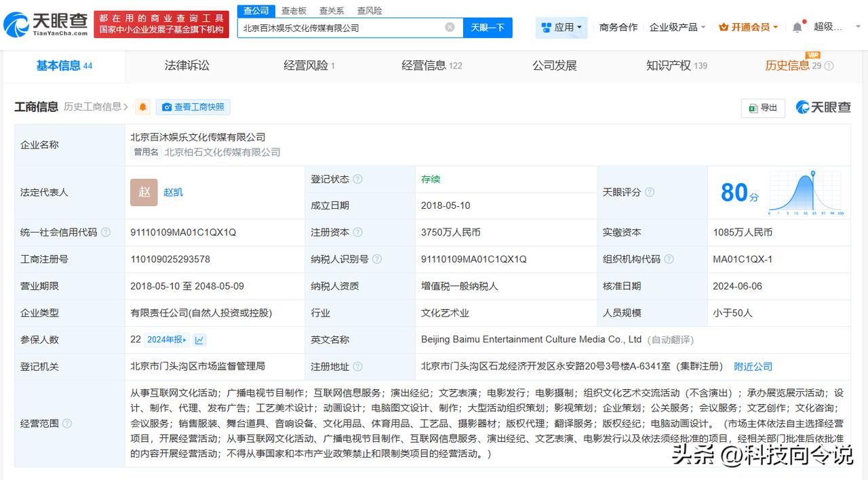The width and height of the screenshot is (868, 480).
Task: Click 查看工商快照 button
Action: [x=193, y=107]
